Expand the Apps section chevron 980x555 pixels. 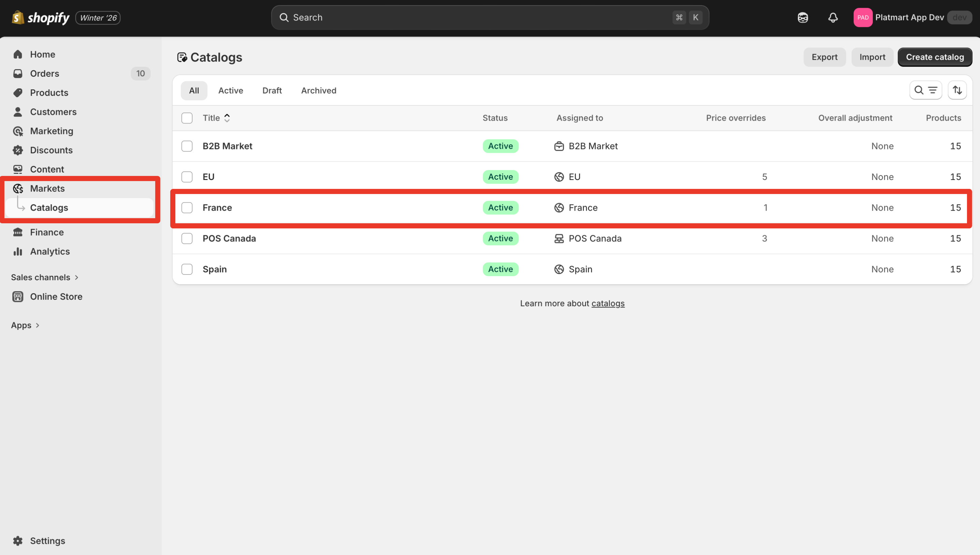(38, 326)
